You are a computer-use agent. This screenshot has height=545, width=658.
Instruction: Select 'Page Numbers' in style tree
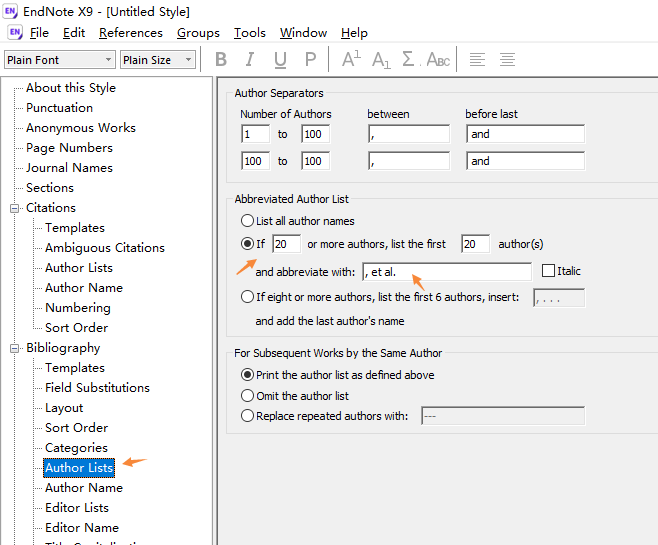tap(69, 148)
